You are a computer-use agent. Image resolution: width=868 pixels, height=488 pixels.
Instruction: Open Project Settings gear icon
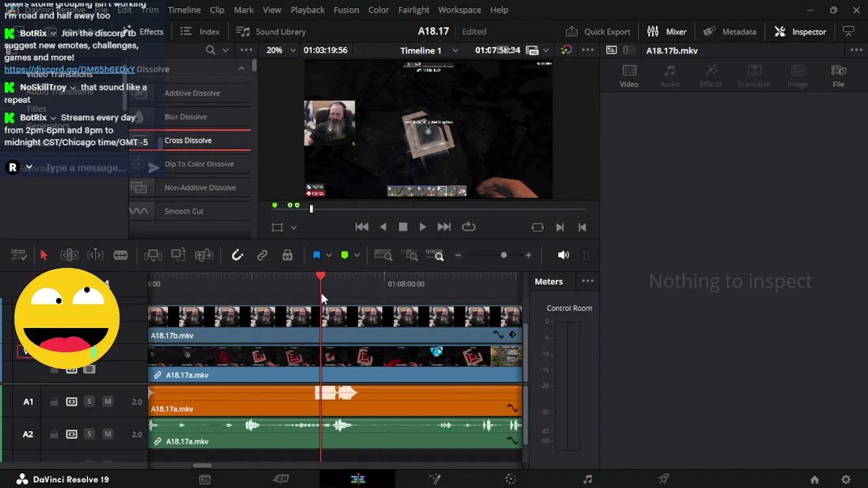point(846,479)
